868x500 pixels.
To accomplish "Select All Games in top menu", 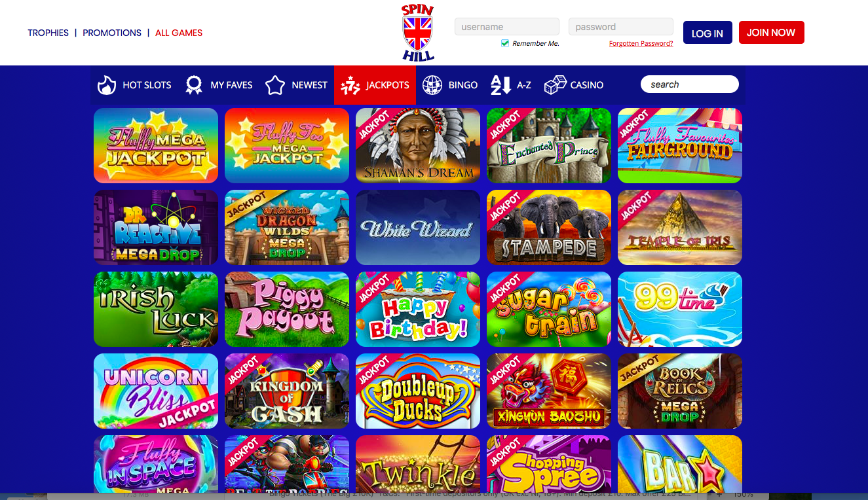I will [179, 33].
